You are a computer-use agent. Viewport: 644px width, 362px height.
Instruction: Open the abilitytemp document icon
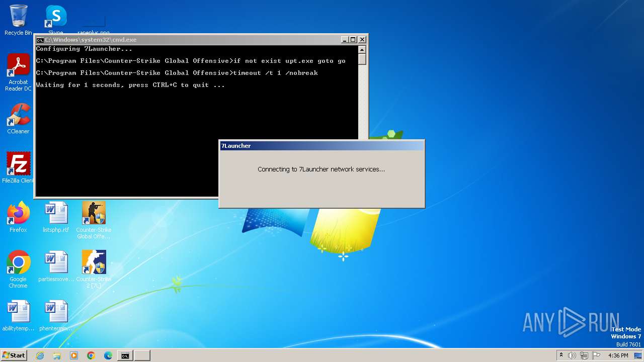18,316
